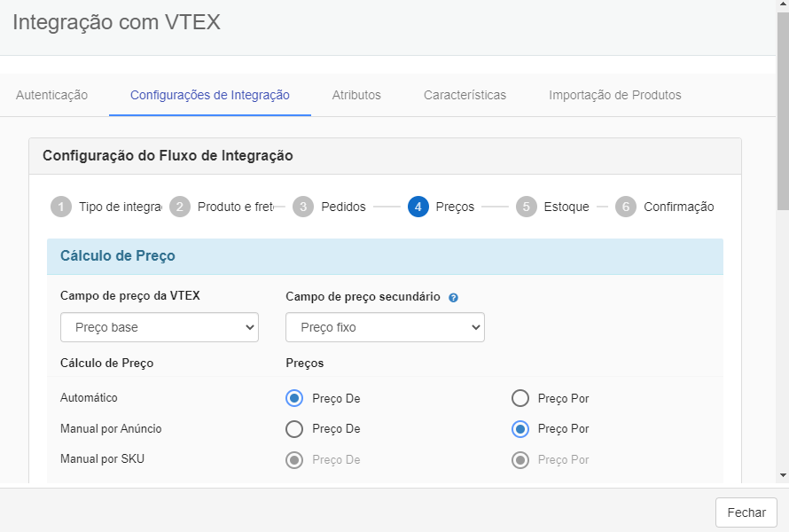Click the Preços column header
Screen dimensions: 789x532
[x=304, y=364]
